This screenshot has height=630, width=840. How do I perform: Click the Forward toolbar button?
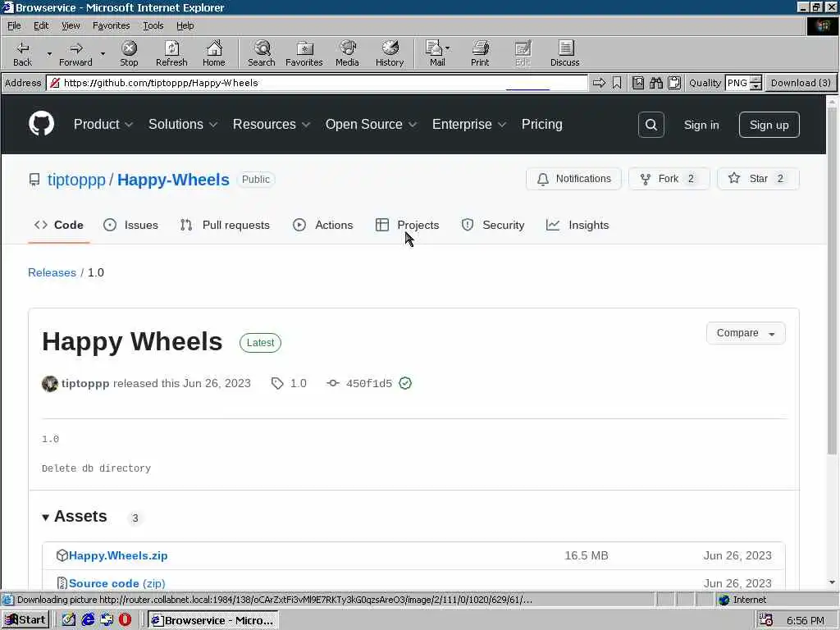[75, 53]
